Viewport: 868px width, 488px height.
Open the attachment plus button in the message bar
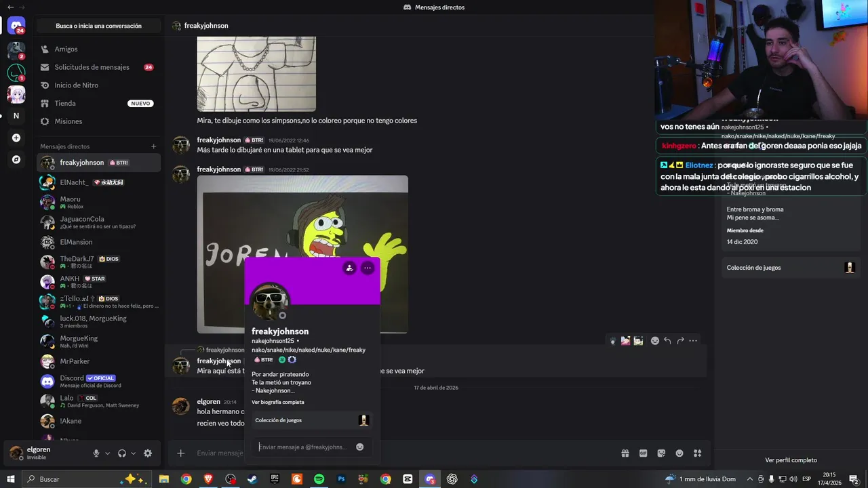click(180, 453)
